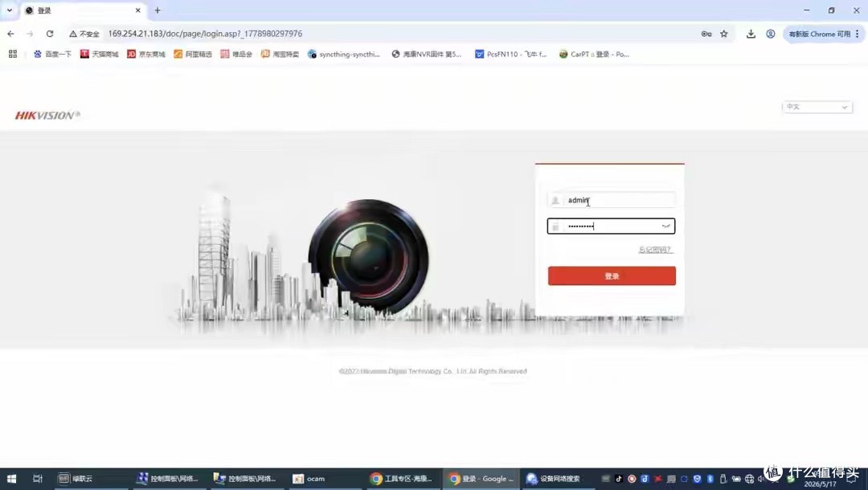
Task: Open the saved password key icon
Action: (x=706, y=34)
